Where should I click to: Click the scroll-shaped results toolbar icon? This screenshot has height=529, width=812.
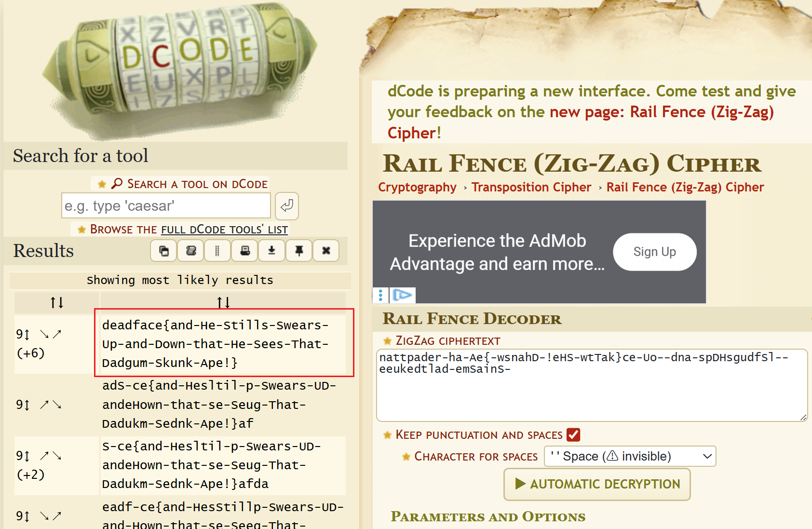tap(191, 251)
